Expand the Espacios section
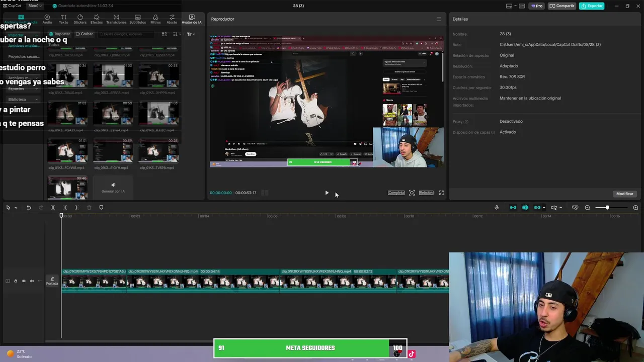Screen dimensions: 644x362 point(24,89)
